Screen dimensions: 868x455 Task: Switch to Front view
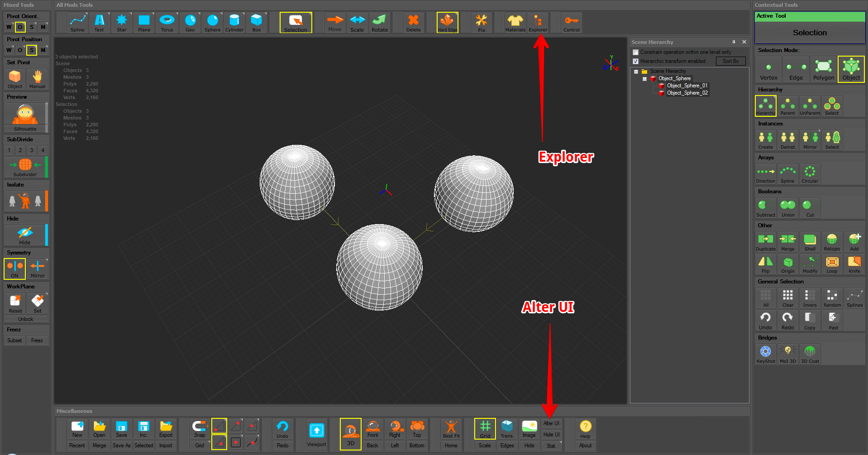coord(372,429)
